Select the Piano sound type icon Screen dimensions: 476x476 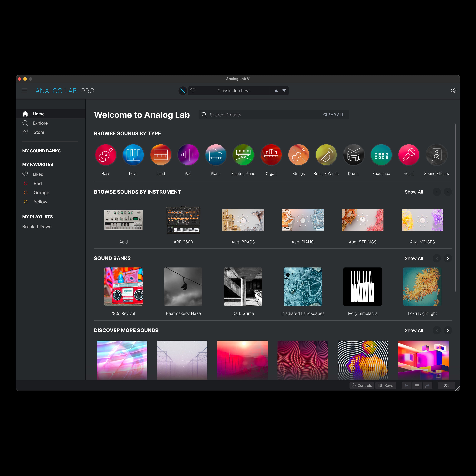pos(216,155)
